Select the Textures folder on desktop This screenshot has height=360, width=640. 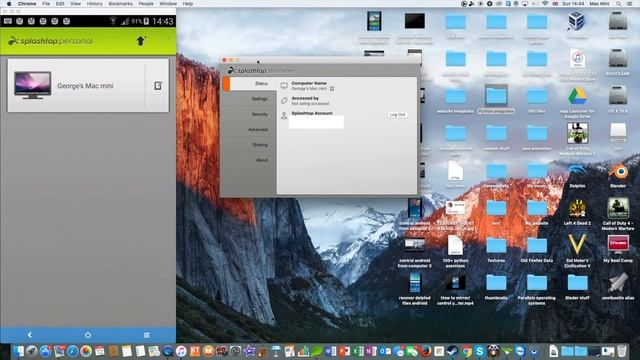(x=496, y=247)
